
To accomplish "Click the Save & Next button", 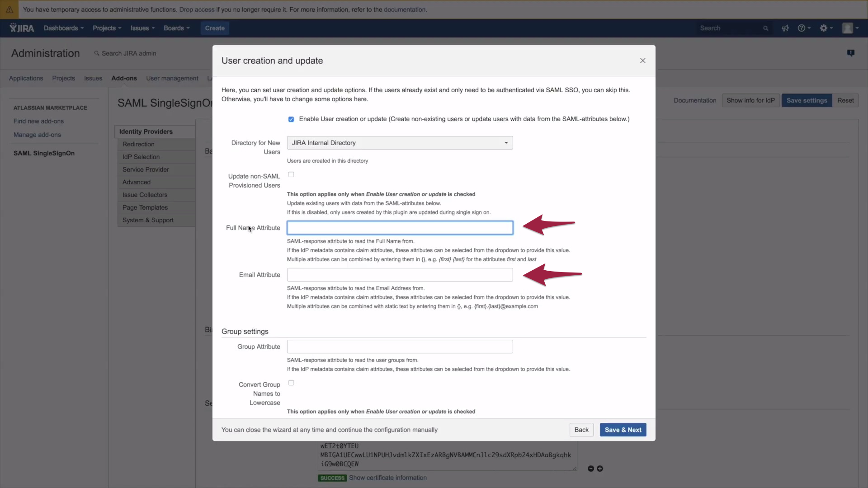I will click(623, 430).
